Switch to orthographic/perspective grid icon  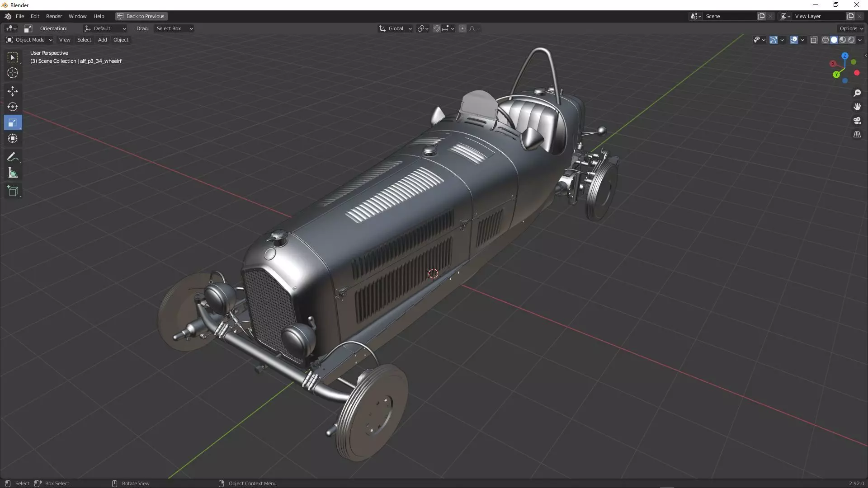pyautogui.click(x=857, y=135)
